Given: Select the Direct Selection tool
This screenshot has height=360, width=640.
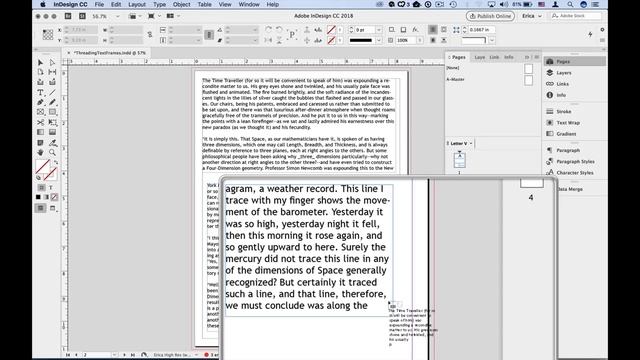Looking at the screenshot, I should 52,62.
